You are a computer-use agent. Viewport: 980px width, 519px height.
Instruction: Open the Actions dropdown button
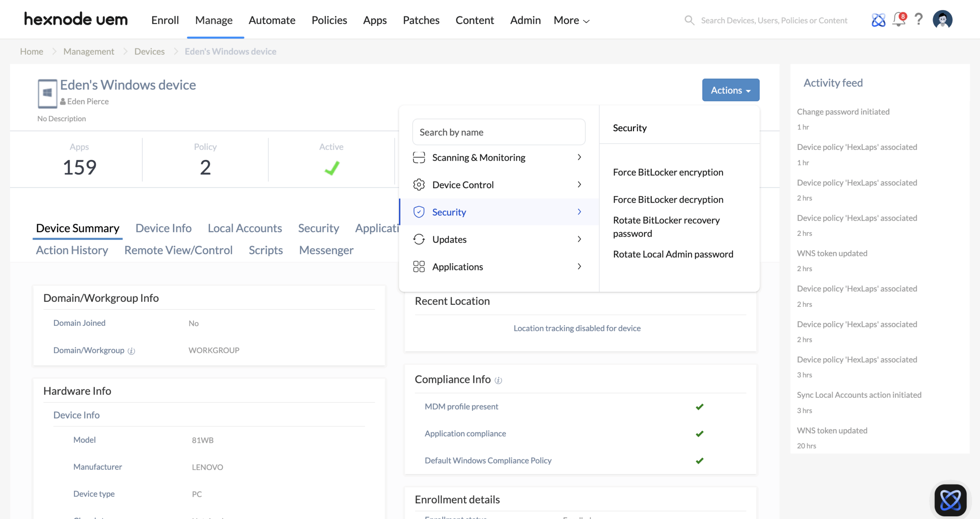tap(730, 90)
